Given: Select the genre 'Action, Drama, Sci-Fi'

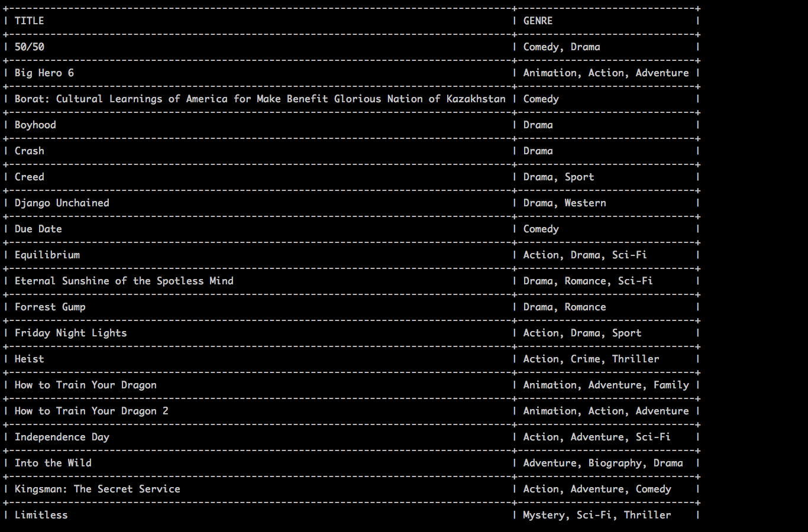Looking at the screenshot, I should (x=585, y=255).
